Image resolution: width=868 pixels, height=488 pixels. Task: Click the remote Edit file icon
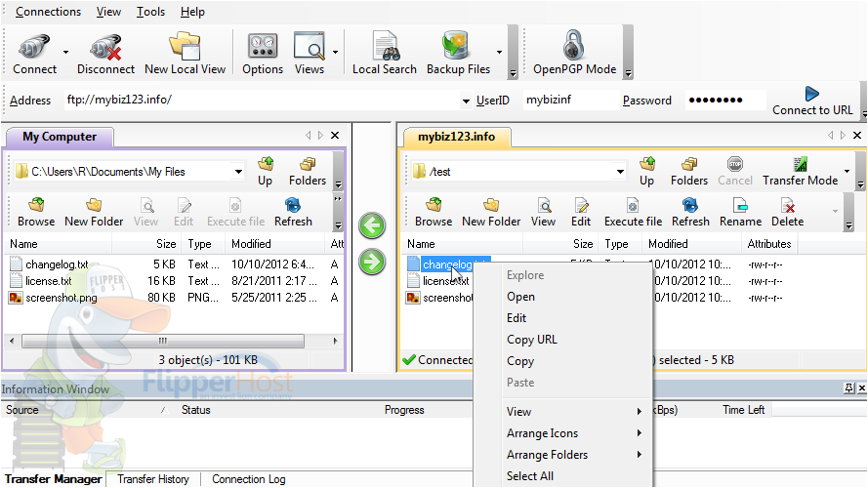click(x=581, y=205)
